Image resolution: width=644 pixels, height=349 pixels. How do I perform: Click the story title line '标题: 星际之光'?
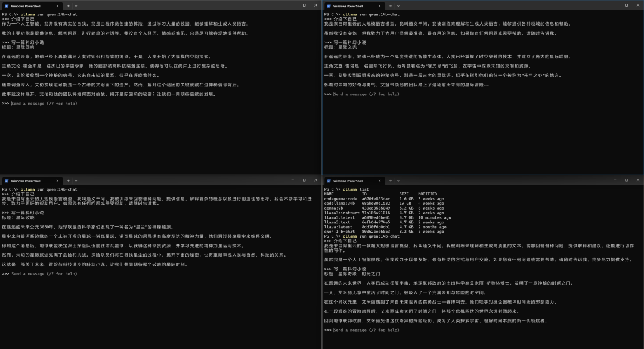pyautogui.click(x=340, y=48)
